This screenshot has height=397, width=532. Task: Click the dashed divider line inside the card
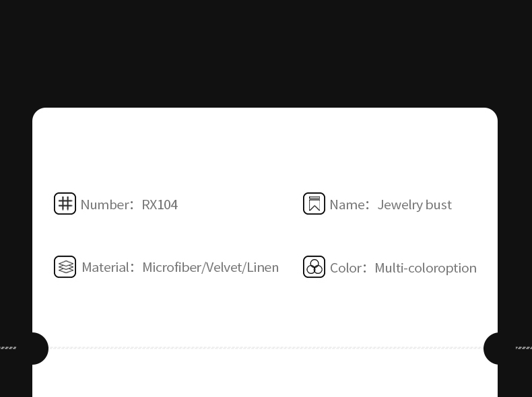(266, 348)
